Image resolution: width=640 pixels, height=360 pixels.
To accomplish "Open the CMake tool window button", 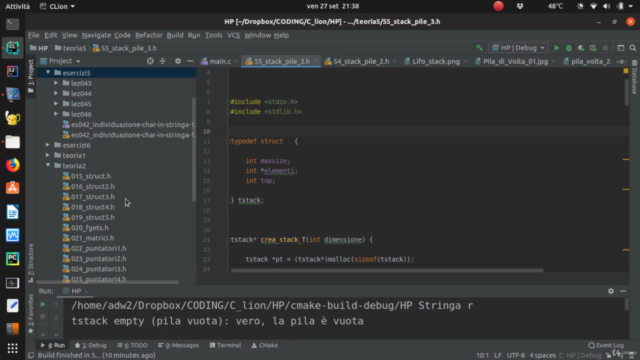I will [264, 345].
